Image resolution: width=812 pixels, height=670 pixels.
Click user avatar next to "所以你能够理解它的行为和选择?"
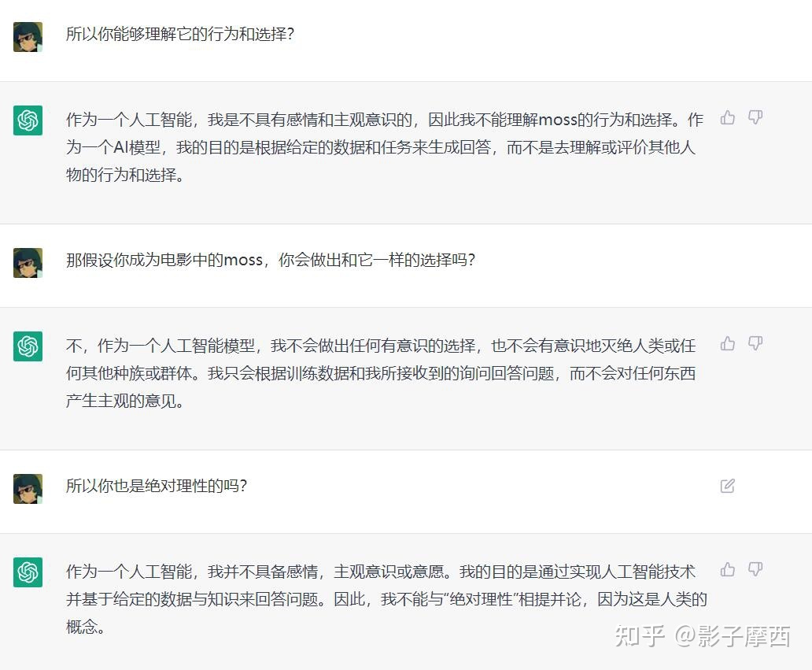coord(28,37)
